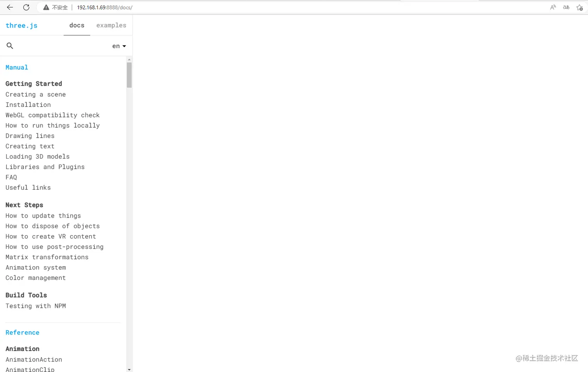This screenshot has width=588, height=372.
Task: Open the Reference section link
Action: tap(22, 332)
